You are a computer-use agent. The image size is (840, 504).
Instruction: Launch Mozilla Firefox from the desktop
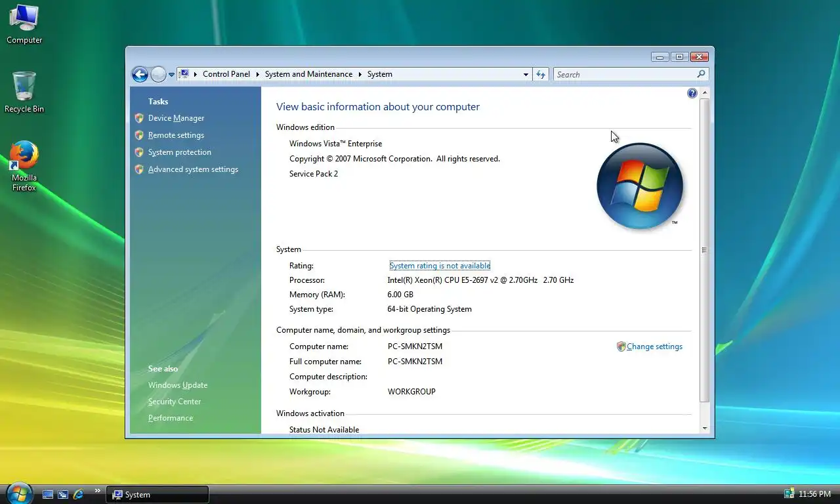[24, 166]
